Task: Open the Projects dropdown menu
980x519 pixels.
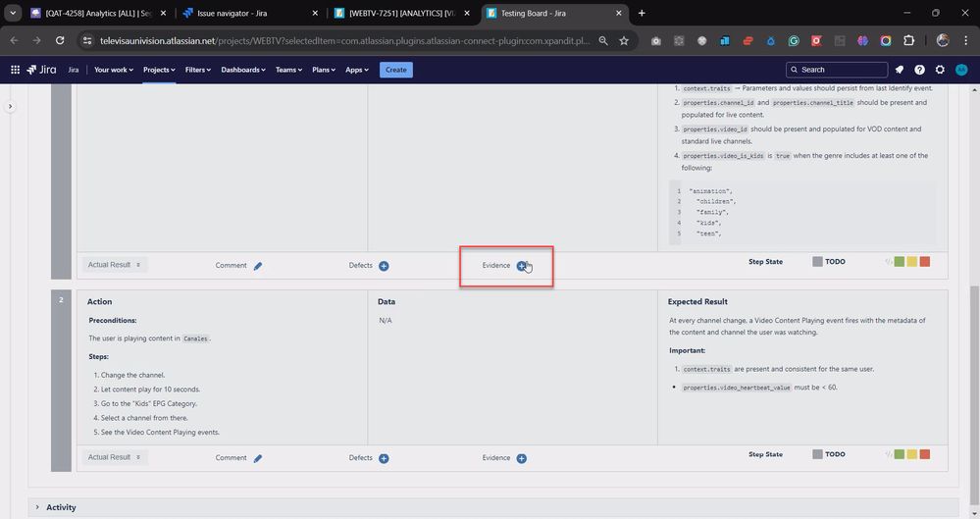Action: coord(159,70)
